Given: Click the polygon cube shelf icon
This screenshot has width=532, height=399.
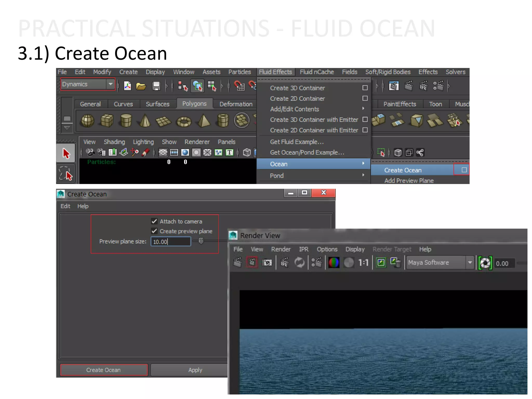Looking at the screenshot, I should pyautogui.click(x=107, y=121).
